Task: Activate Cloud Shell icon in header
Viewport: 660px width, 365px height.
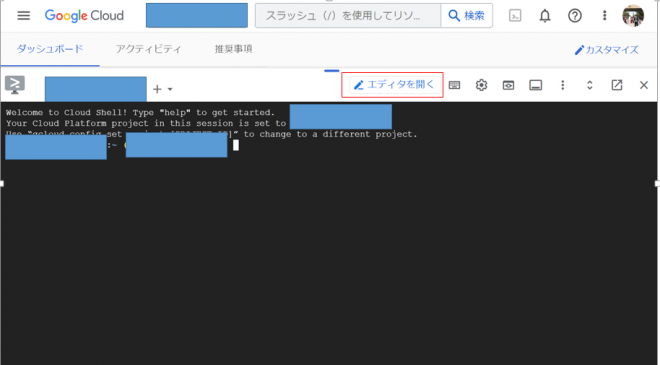Action: pos(515,16)
